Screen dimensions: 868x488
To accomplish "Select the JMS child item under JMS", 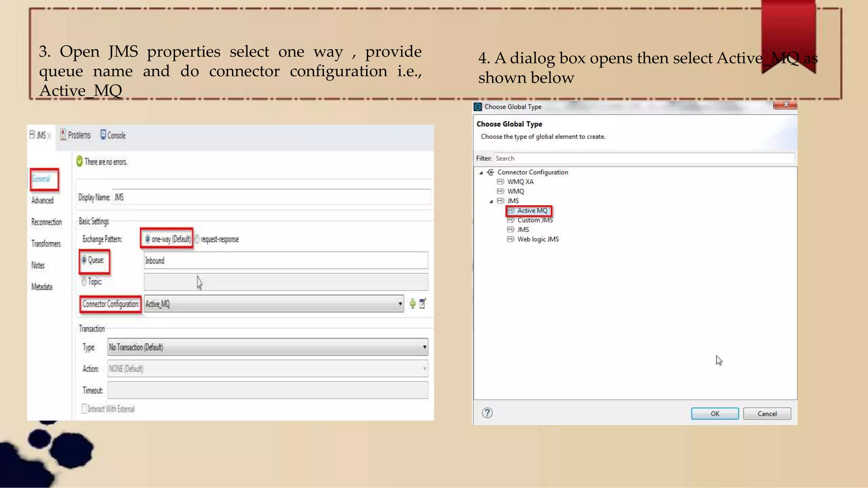I will [x=523, y=230].
